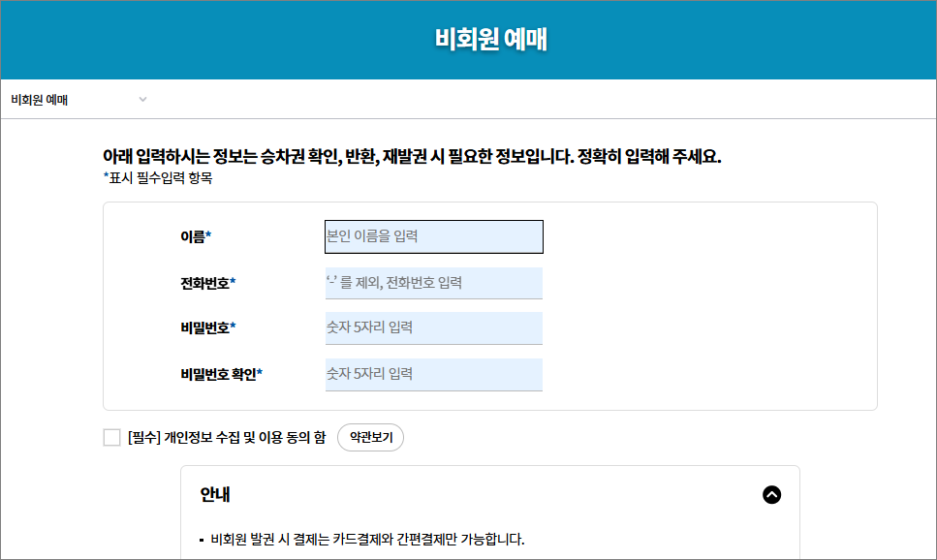Viewport: 937px width, 560px height.
Task: Click the chevron beside 비회원 예매 selector
Action: [143, 100]
